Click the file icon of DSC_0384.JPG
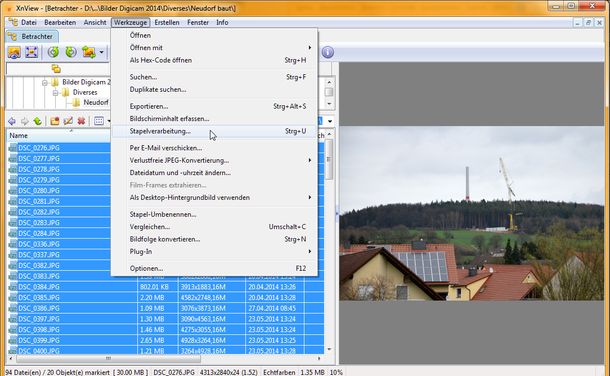The height and width of the screenshot is (376, 610). pos(13,287)
